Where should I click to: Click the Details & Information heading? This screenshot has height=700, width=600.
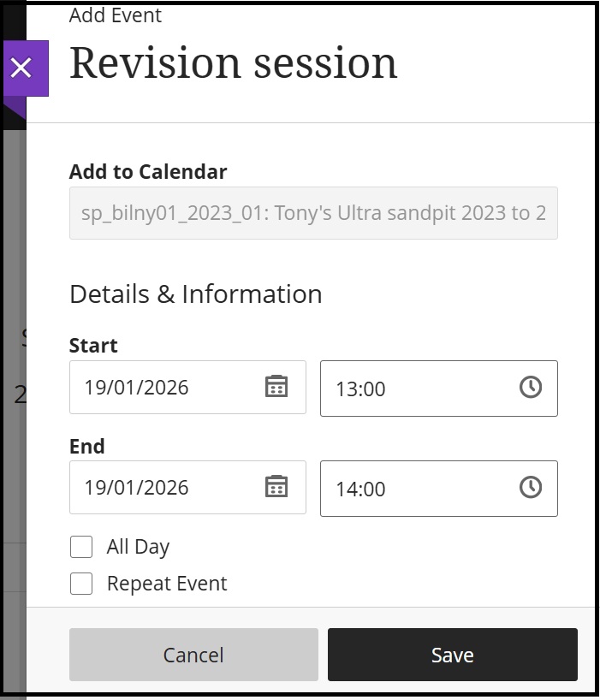pyautogui.click(x=195, y=294)
